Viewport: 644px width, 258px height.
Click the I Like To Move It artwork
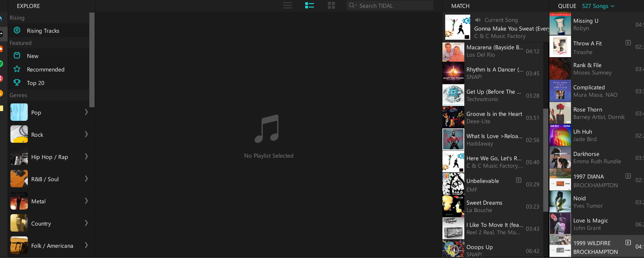tap(453, 228)
